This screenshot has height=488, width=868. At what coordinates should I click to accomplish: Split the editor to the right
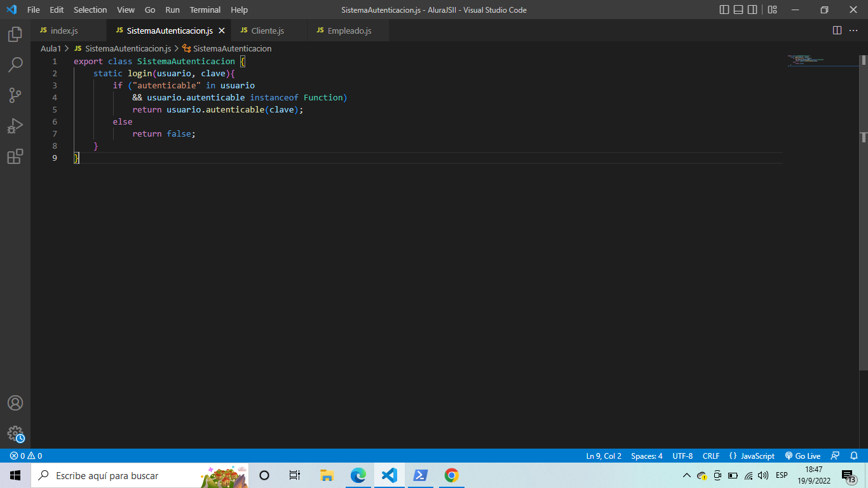pos(837,30)
